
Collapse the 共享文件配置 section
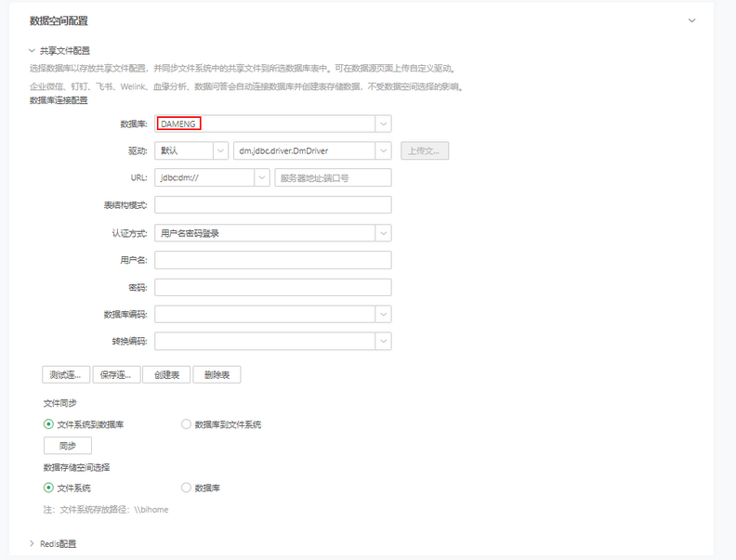(32, 51)
